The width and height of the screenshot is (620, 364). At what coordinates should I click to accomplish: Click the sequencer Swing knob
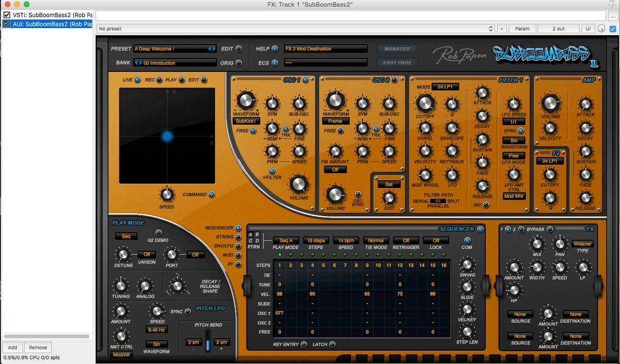pos(467,265)
